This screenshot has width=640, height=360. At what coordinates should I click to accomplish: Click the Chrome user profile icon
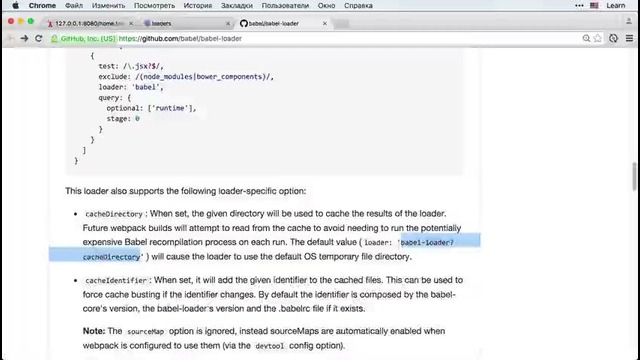[x=629, y=21]
